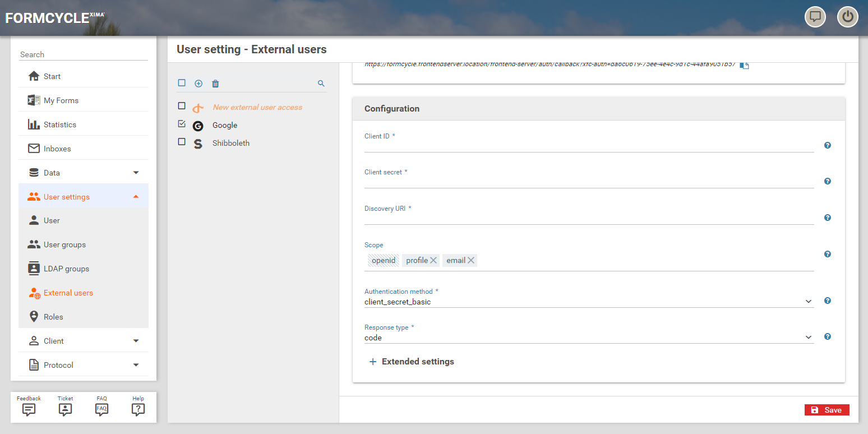This screenshot has height=434, width=868.
Task: Open the Authentication method dropdown
Action: click(588, 302)
